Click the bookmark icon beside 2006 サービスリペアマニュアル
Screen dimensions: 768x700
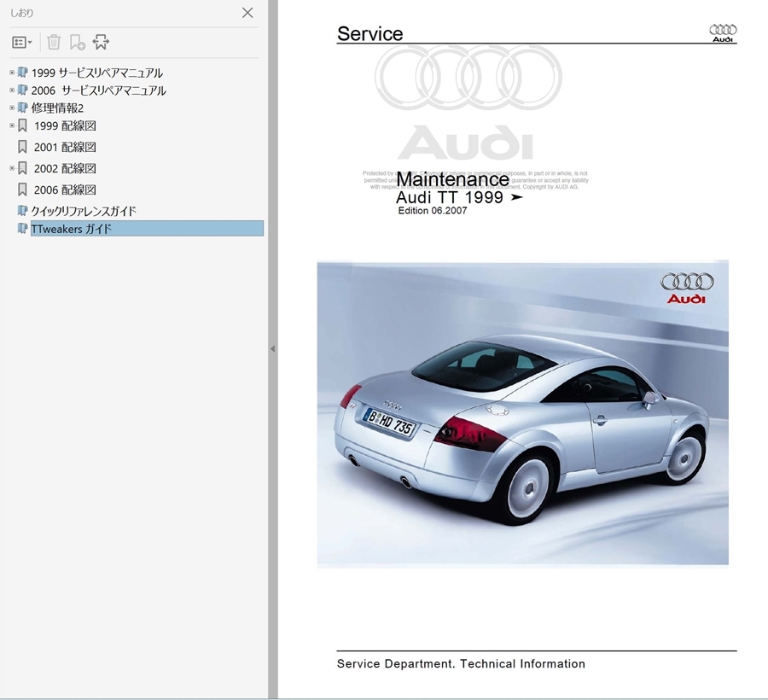[x=22, y=90]
